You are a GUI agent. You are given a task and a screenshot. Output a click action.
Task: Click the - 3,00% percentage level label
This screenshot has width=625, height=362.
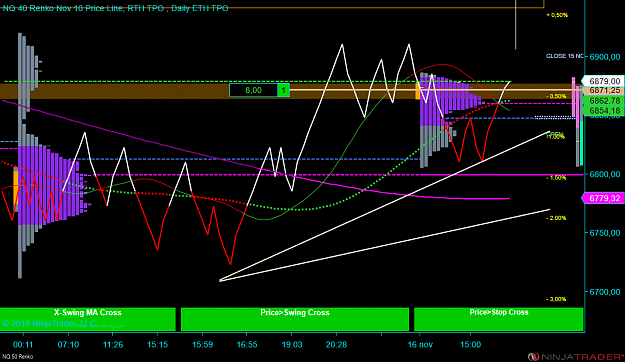click(x=556, y=299)
